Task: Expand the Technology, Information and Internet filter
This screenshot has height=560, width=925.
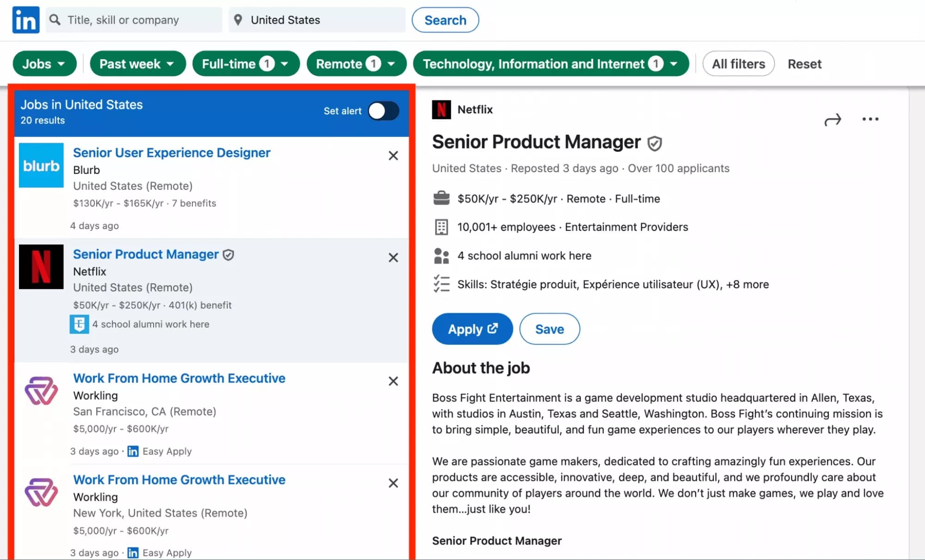Action: pos(550,63)
